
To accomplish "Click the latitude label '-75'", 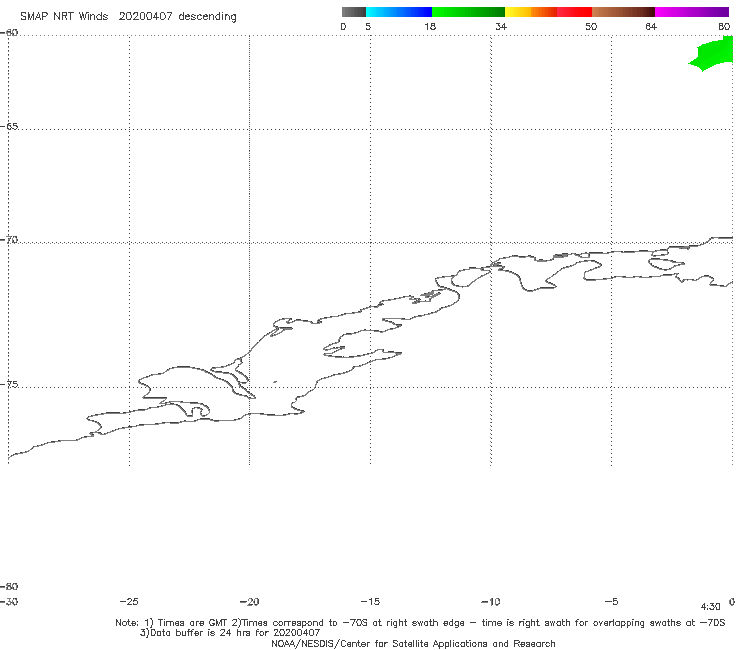I will point(9,384).
